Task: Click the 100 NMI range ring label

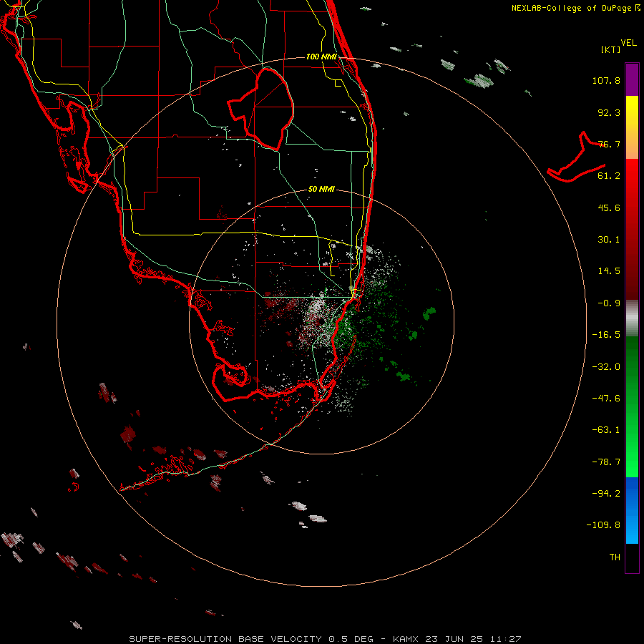Action: [321, 57]
